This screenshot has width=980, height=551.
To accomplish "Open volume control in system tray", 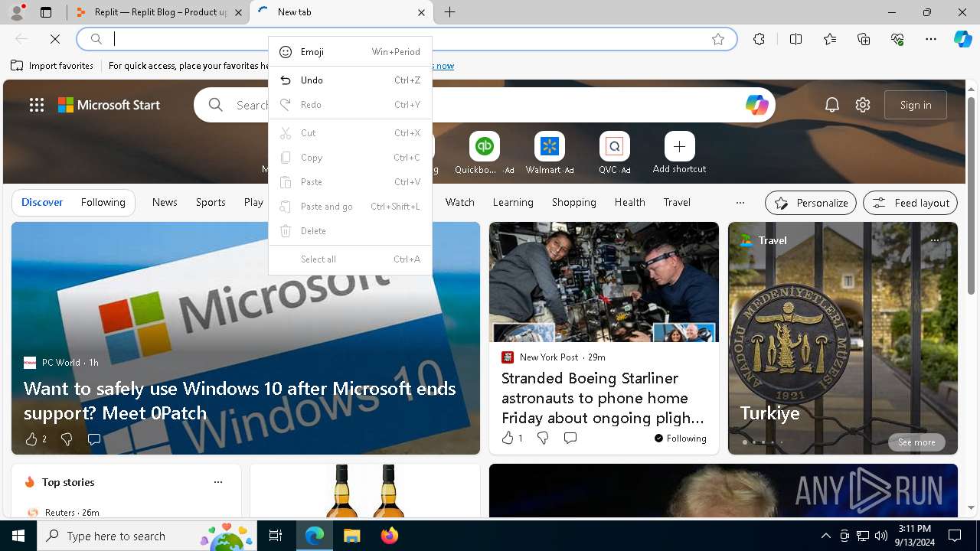I will [881, 536].
